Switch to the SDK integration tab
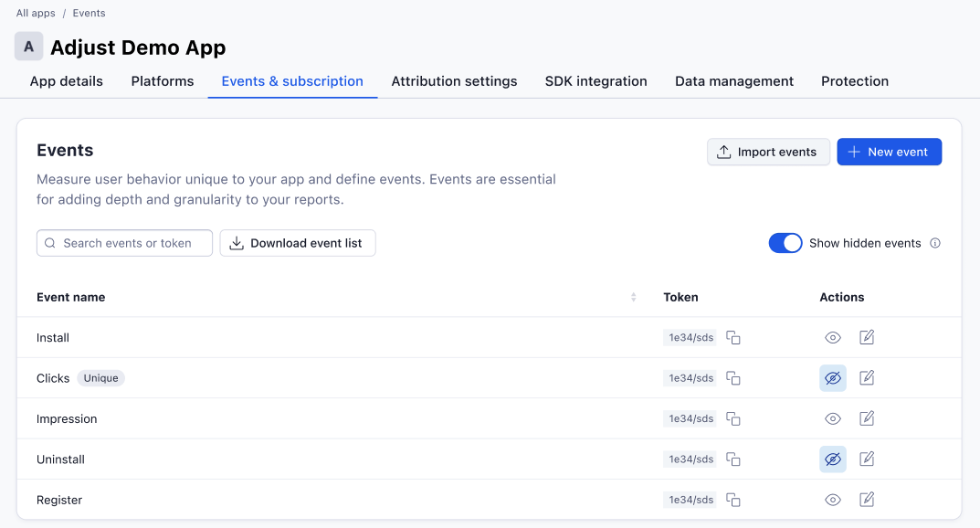 595,81
